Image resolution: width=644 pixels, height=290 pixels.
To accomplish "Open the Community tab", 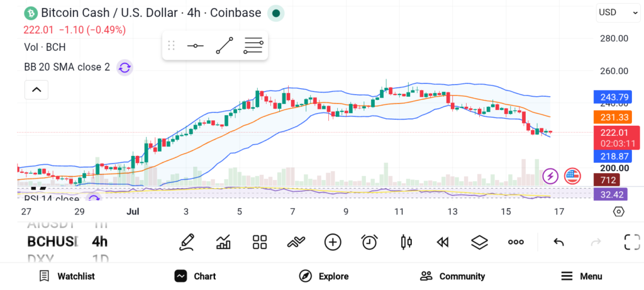I will [452, 276].
